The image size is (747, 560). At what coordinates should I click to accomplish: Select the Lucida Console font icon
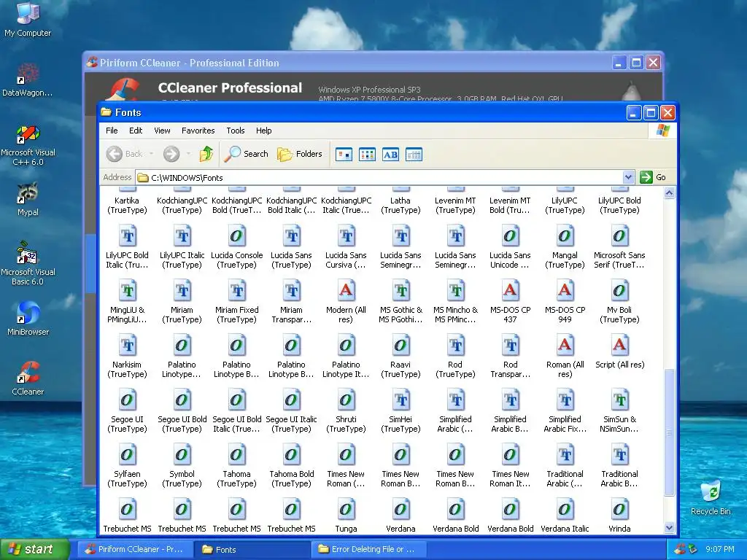point(237,246)
